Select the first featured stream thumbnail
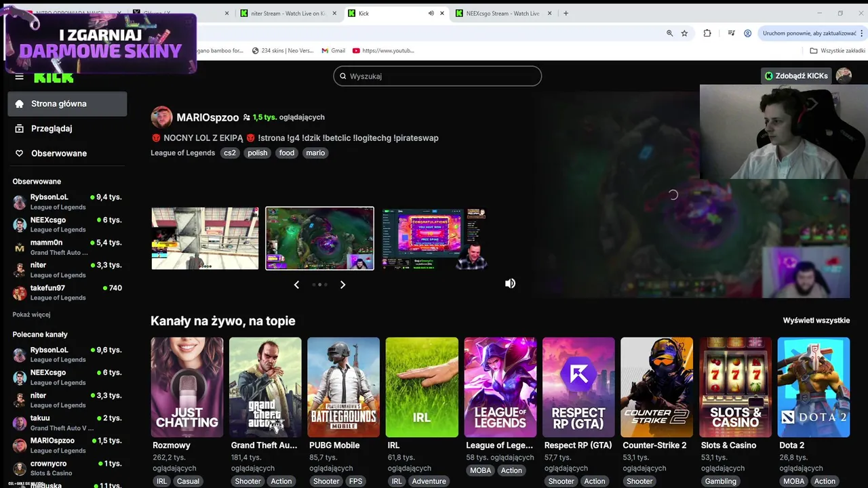 (205, 239)
